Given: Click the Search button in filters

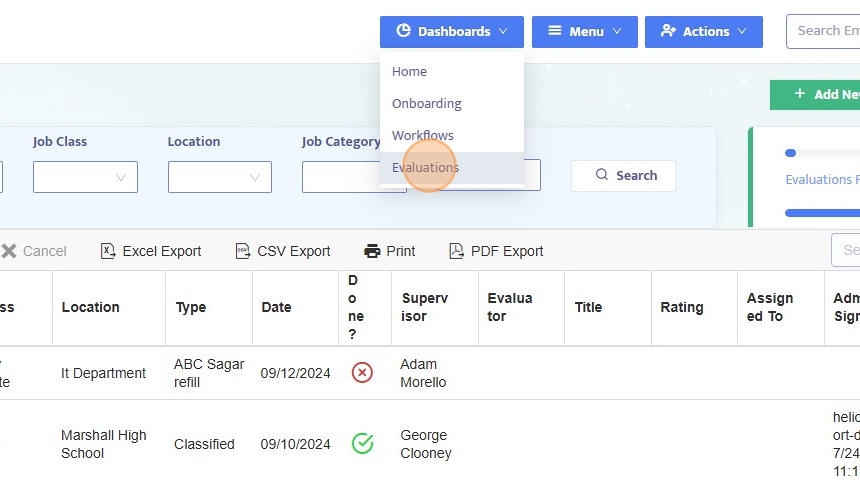Looking at the screenshot, I should [624, 175].
